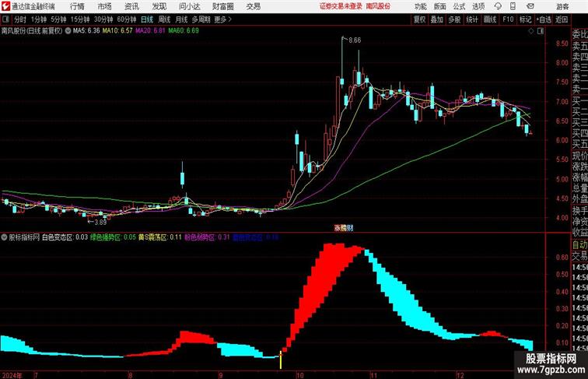Click 证券交易未登录 login link

coord(341,6)
